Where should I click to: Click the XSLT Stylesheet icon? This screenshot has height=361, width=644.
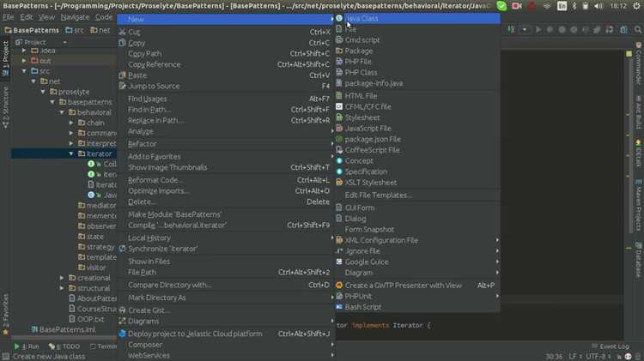[x=339, y=183]
